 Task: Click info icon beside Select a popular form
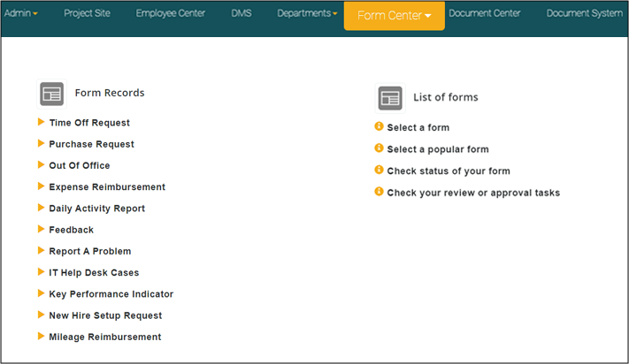point(380,148)
